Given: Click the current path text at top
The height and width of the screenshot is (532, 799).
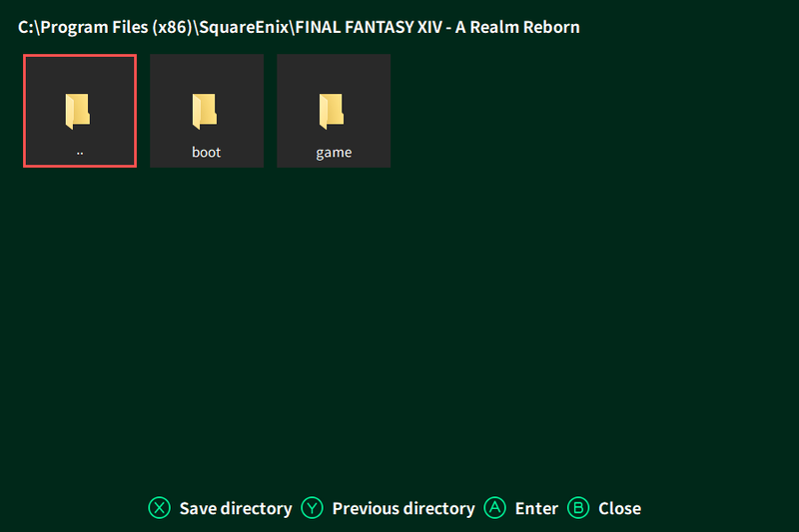Looking at the screenshot, I should click(x=299, y=27).
